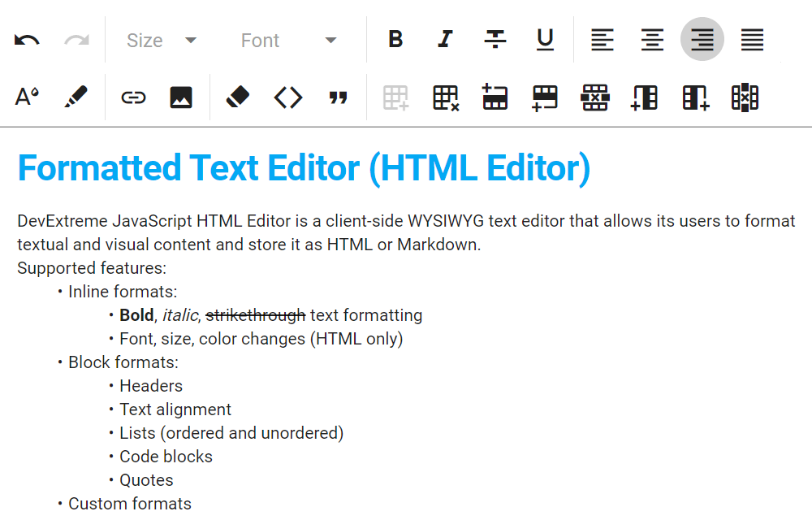This screenshot has width=812, height=520.
Task: Click the bold word 'Bold'
Action: click(x=136, y=315)
